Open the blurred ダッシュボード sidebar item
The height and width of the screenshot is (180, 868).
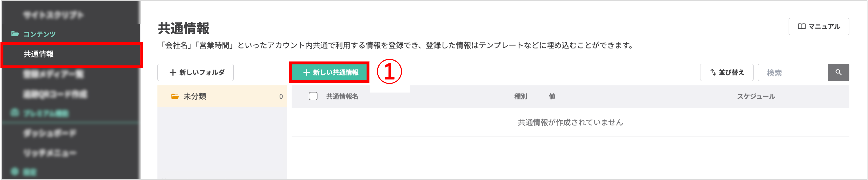tap(50, 134)
